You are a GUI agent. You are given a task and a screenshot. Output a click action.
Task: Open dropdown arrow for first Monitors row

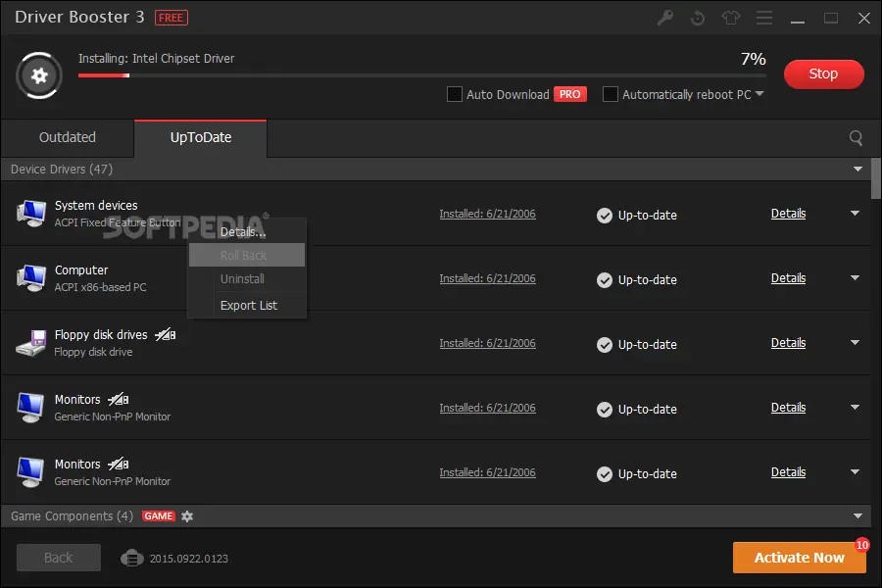[855, 408]
